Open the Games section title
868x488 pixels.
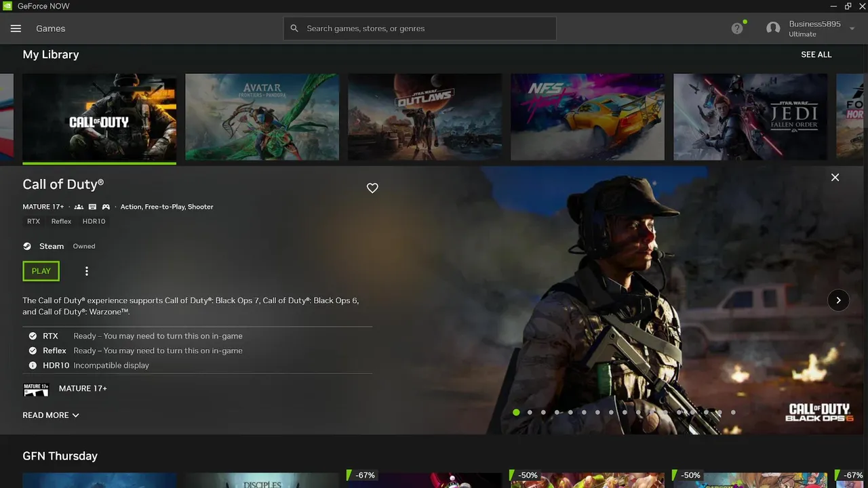pos(51,28)
